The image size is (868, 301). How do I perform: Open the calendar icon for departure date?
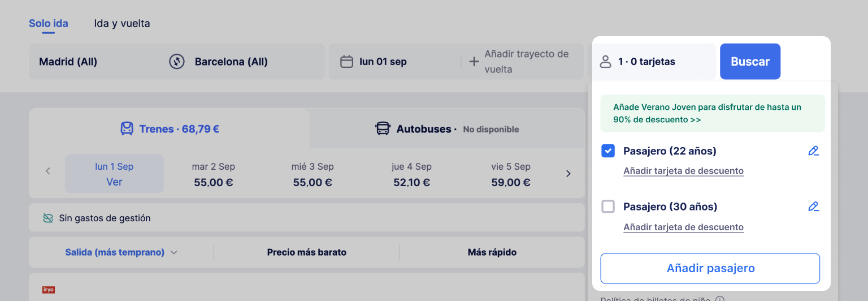click(x=346, y=62)
